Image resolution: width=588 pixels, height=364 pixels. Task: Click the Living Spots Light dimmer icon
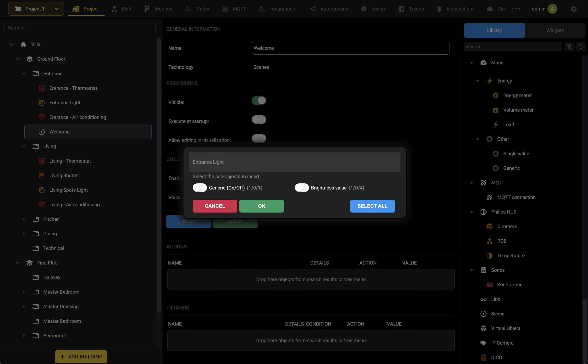click(42, 190)
